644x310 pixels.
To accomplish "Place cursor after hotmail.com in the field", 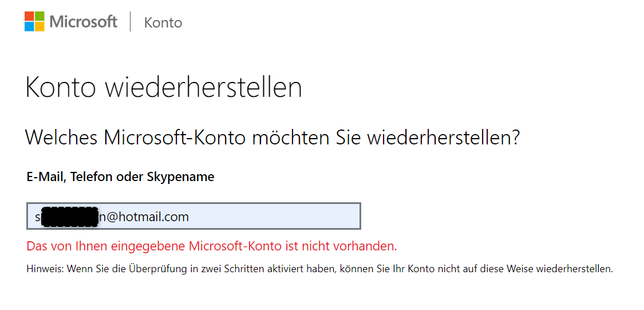I will pos(190,216).
